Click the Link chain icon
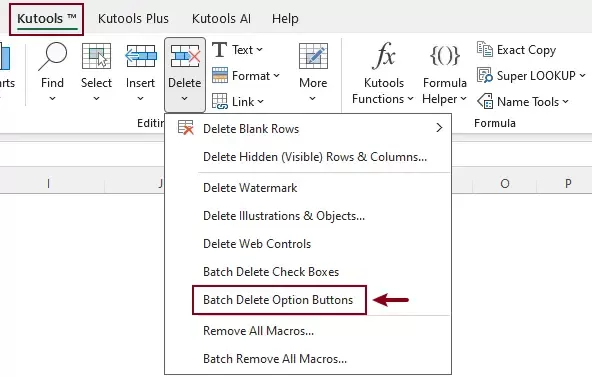592x377 pixels. coord(220,101)
